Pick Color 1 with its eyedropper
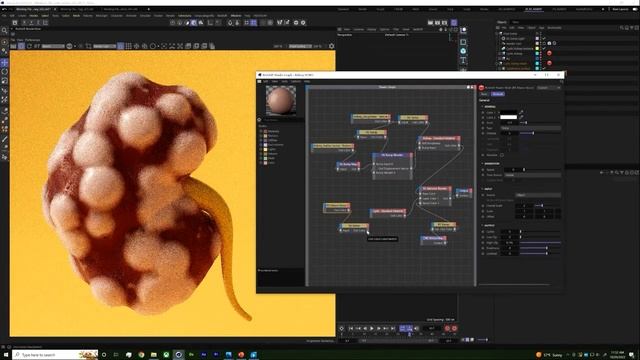 pos(521,112)
